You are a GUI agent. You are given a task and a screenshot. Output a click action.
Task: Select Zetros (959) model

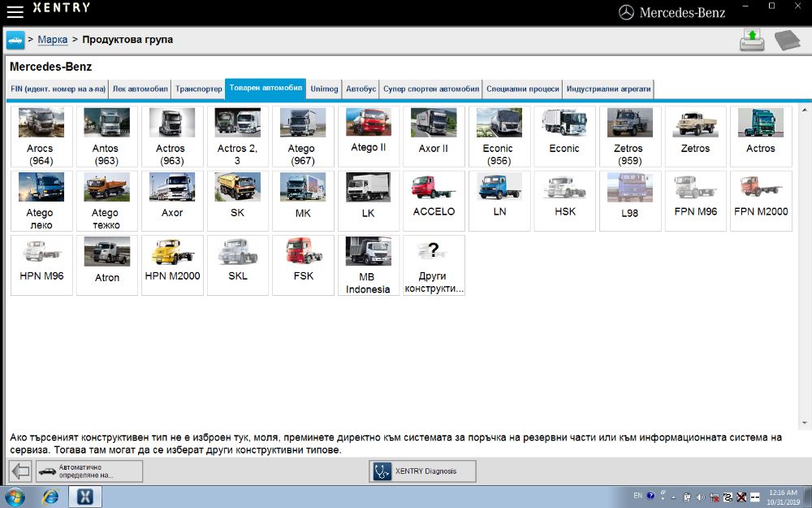click(x=630, y=137)
